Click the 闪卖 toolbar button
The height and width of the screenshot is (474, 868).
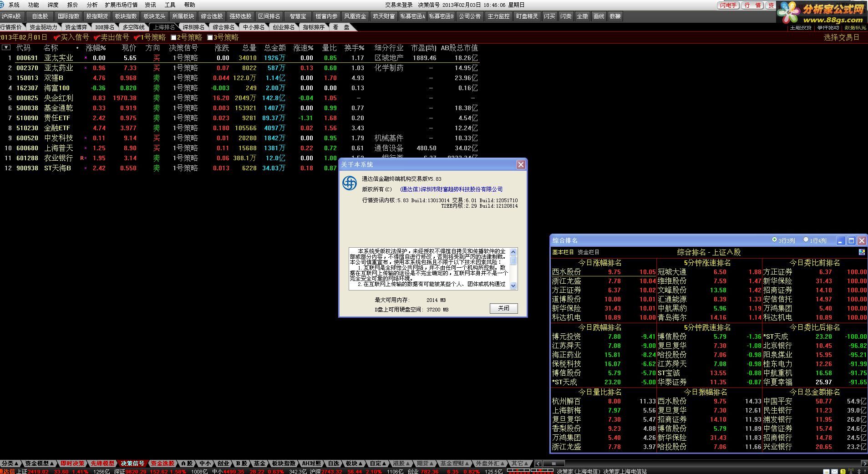point(566,16)
